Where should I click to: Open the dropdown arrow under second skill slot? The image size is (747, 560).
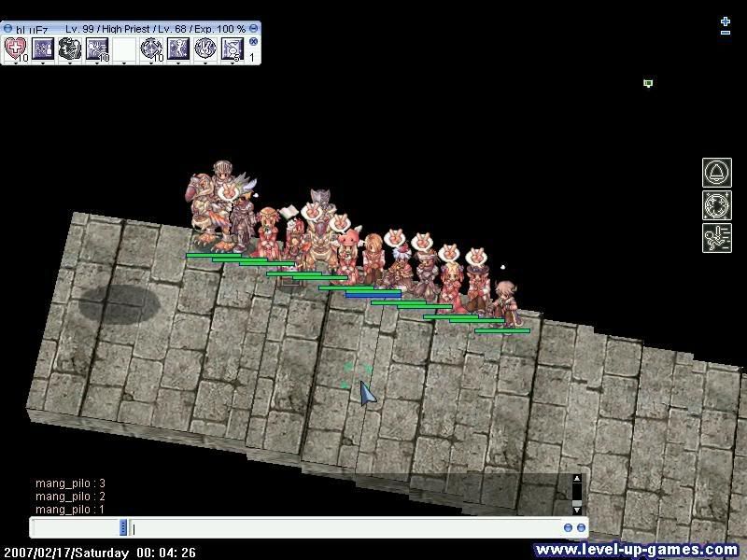43,63
